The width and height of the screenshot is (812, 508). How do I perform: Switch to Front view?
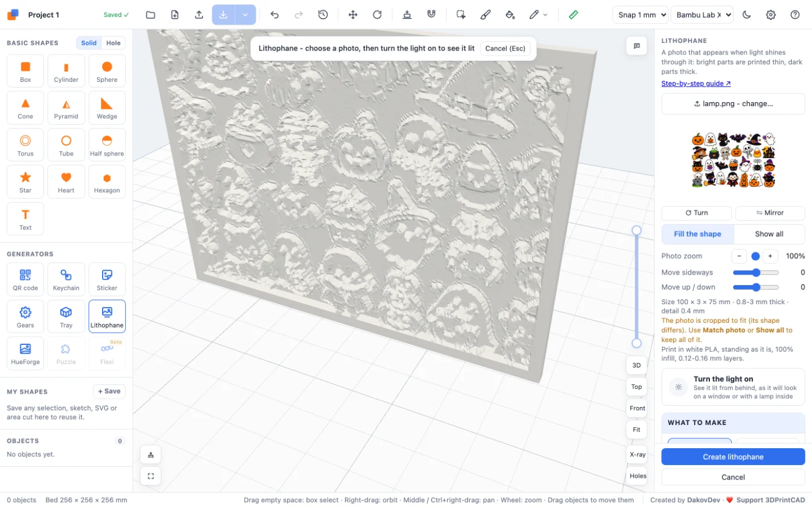point(637,408)
